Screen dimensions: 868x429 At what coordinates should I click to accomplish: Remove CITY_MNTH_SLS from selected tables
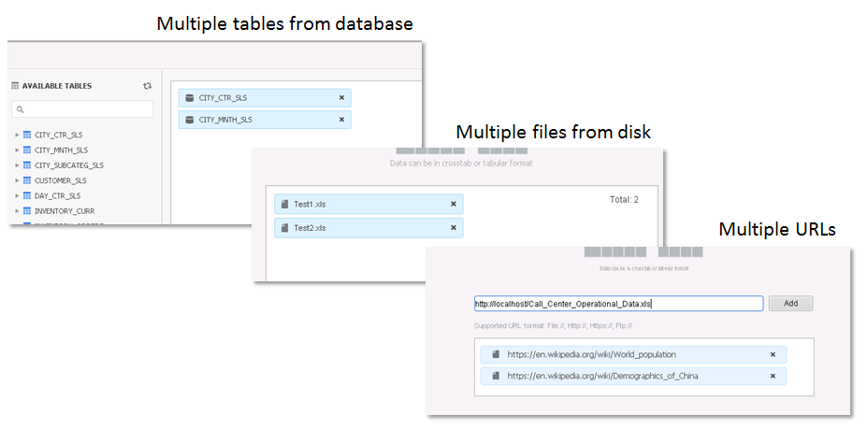click(341, 120)
